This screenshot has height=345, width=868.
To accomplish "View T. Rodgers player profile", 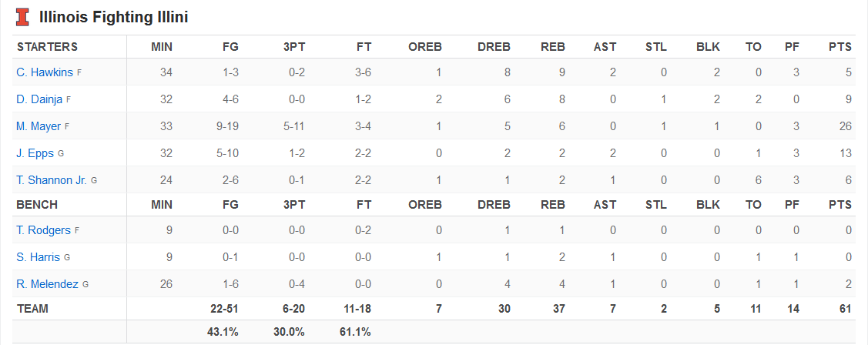I will click(43, 230).
